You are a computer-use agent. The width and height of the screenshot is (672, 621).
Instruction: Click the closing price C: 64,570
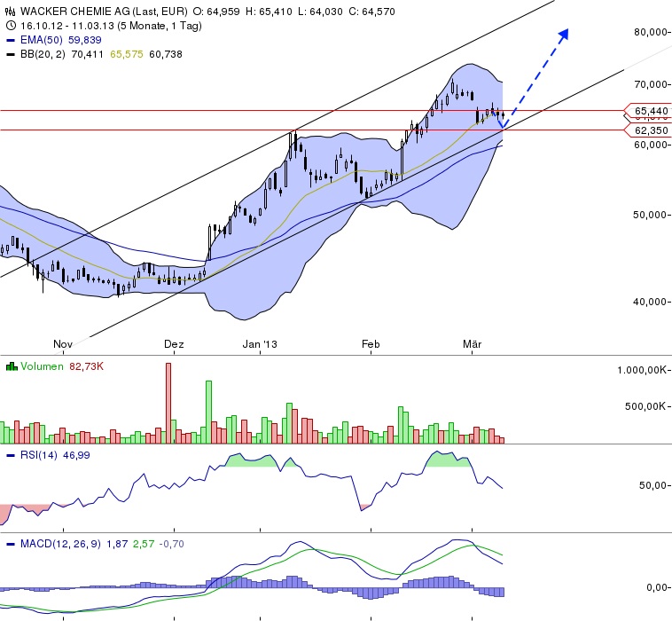(x=371, y=12)
